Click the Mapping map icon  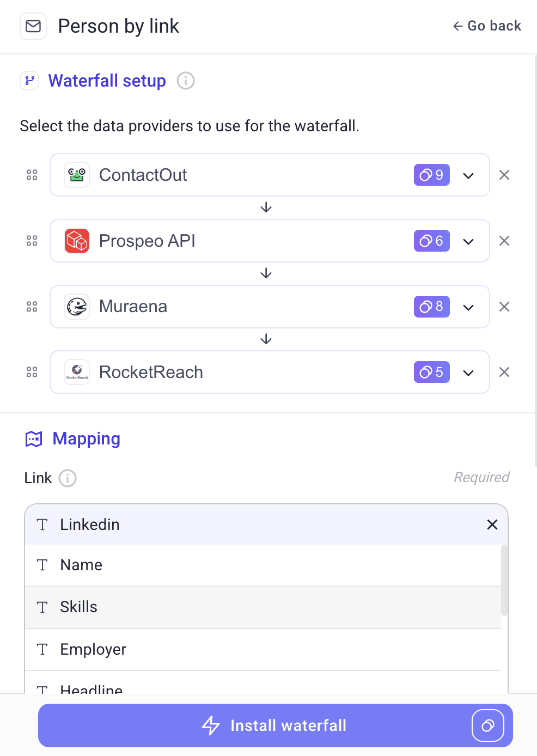tap(34, 438)
